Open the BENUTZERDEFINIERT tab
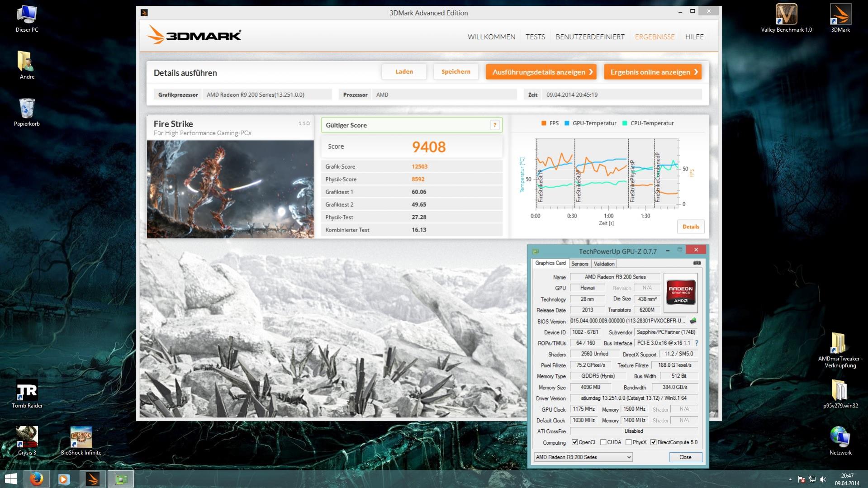The image size is (868, 488). coord(590,37)
